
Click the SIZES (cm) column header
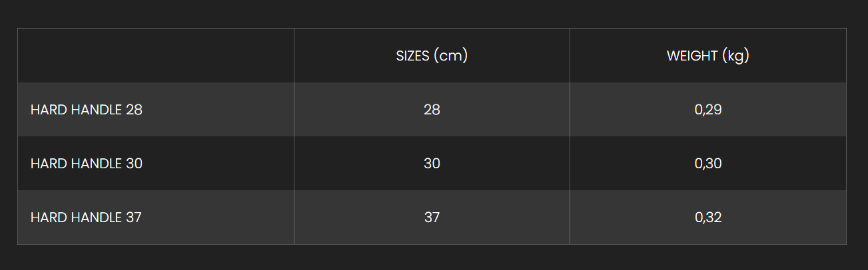[432, 56]
